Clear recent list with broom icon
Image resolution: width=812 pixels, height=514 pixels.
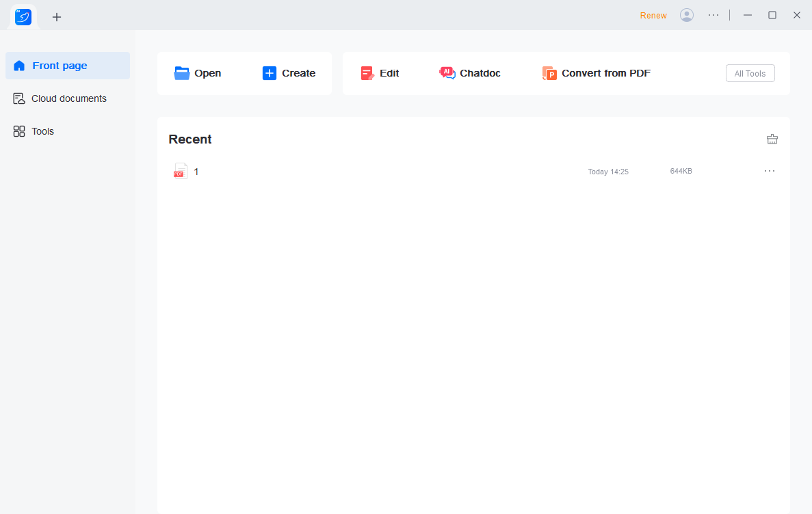click(772, 139)
